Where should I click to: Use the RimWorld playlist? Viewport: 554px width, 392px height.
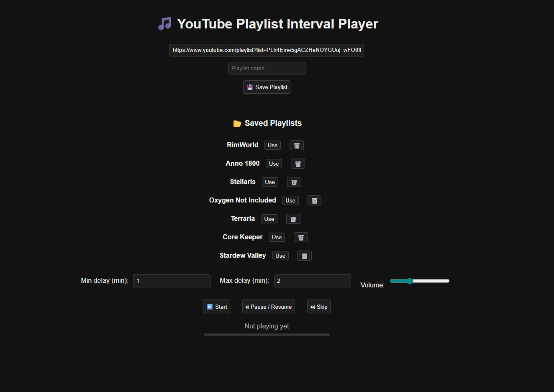point(272,145)
